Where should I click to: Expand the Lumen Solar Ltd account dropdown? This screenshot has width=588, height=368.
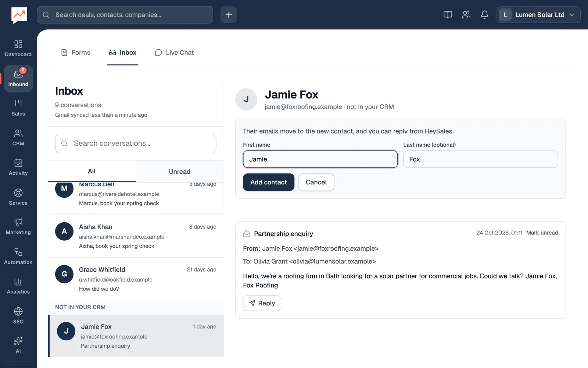pos(538,15)
